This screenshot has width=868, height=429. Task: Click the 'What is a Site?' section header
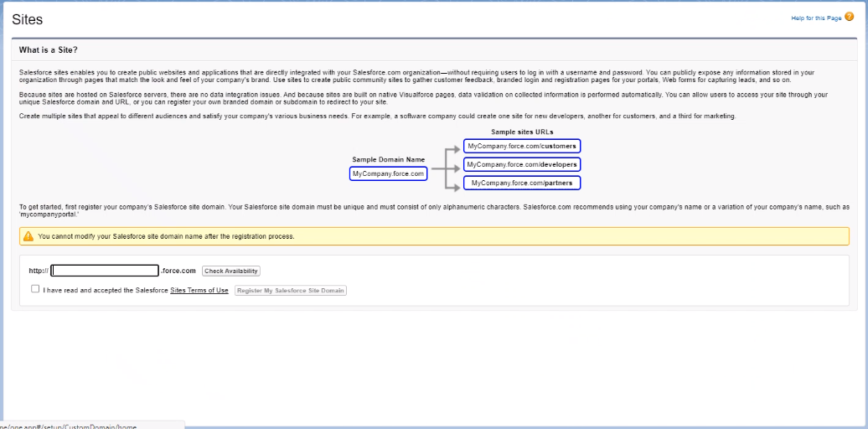pyautogui.click(x=48, y=50)
